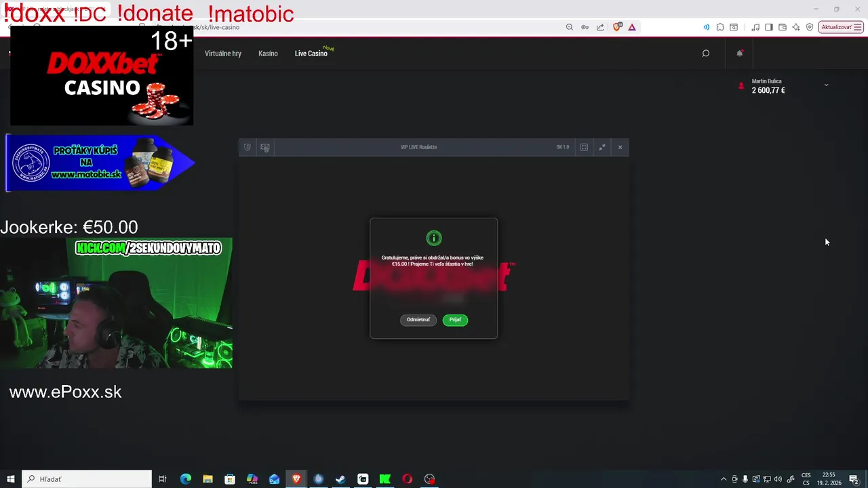Image resolution: width=868 pixels, height=488 pixels.
Task: Expand the Martin Bulica account dropdown arrow
Action: (x=826, y=85)
